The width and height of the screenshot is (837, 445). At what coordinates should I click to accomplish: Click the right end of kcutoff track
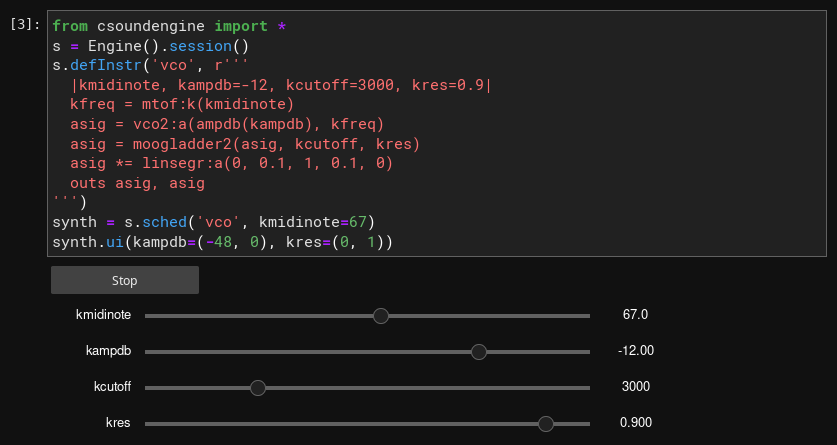tap(587, 388)
